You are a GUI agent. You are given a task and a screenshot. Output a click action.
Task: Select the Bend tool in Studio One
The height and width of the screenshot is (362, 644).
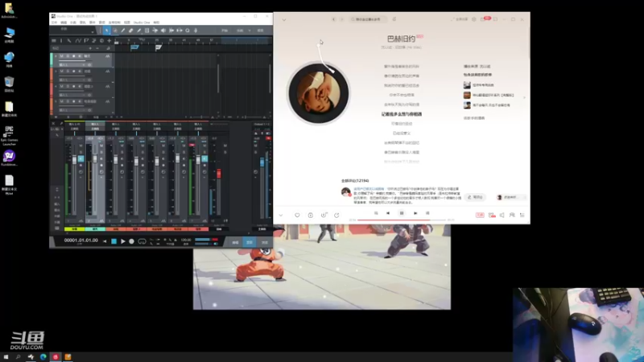pyautogui.click(x=155, y=31)
